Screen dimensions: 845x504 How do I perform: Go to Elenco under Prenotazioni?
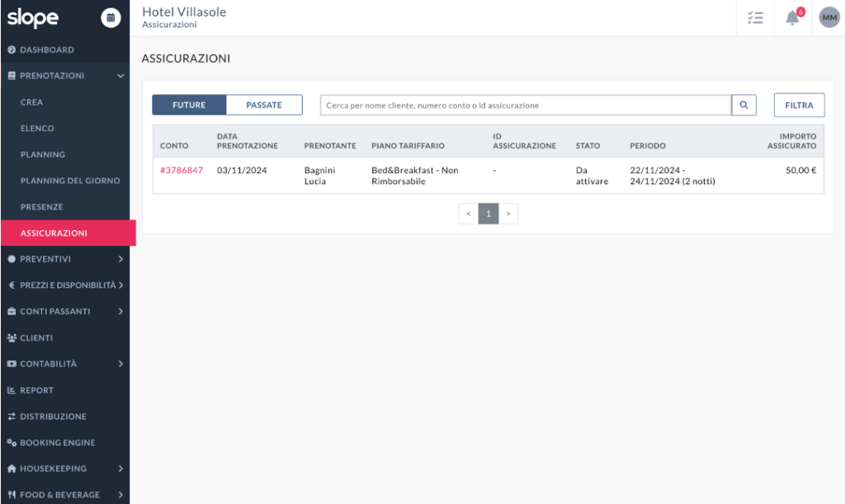(x=37, y=129)
